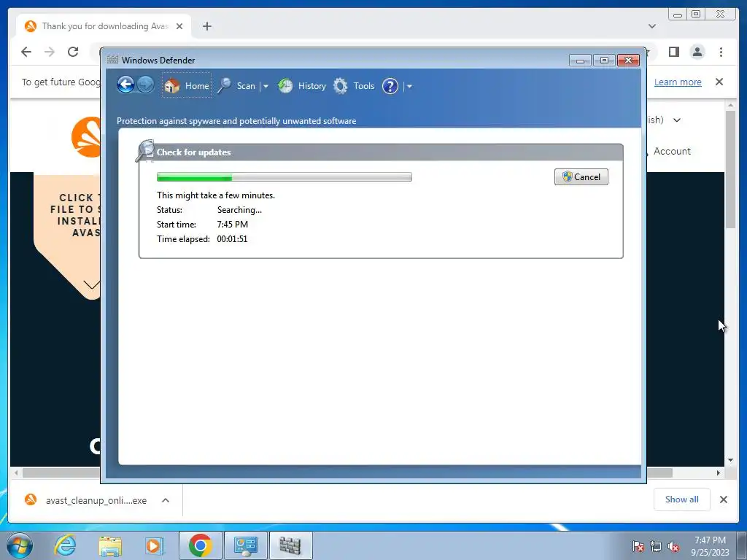The height and width of the screenshot is (560, 747).
Task: Open Windows Explorer from taskbar
Action: coord(110,545)
